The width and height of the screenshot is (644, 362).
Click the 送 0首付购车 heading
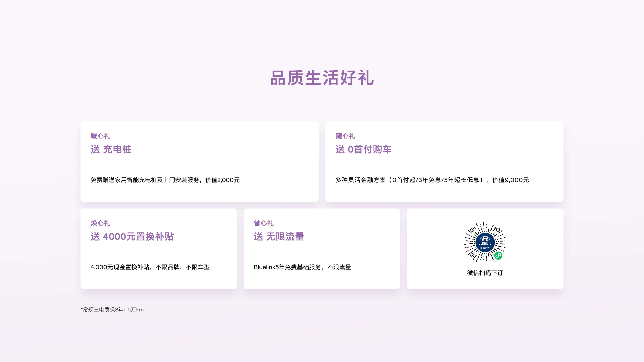(x=363, y=149)
